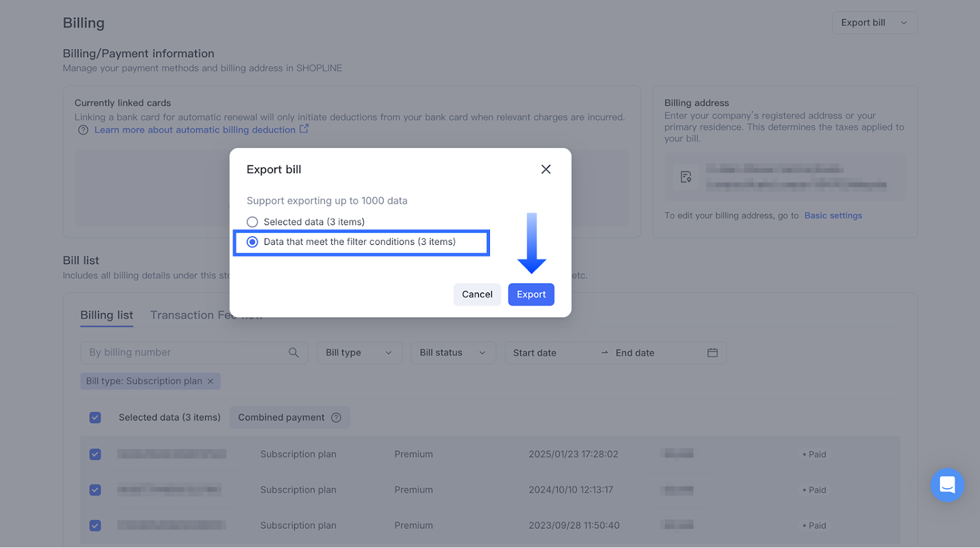The width and height of the screenshot is (980, 548).
Task: Open the date range calendar icon
Action: click(x=712, y=353)
